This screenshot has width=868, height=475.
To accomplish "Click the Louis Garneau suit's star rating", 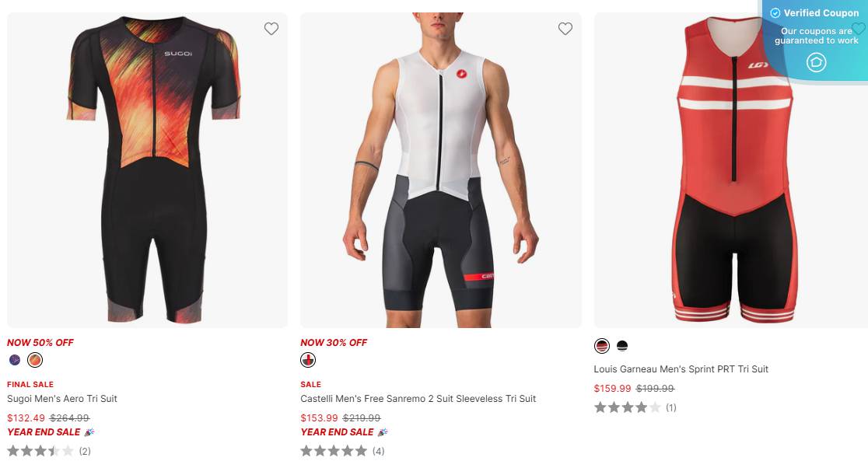I will pyautogui.click(x=627, y=407).
